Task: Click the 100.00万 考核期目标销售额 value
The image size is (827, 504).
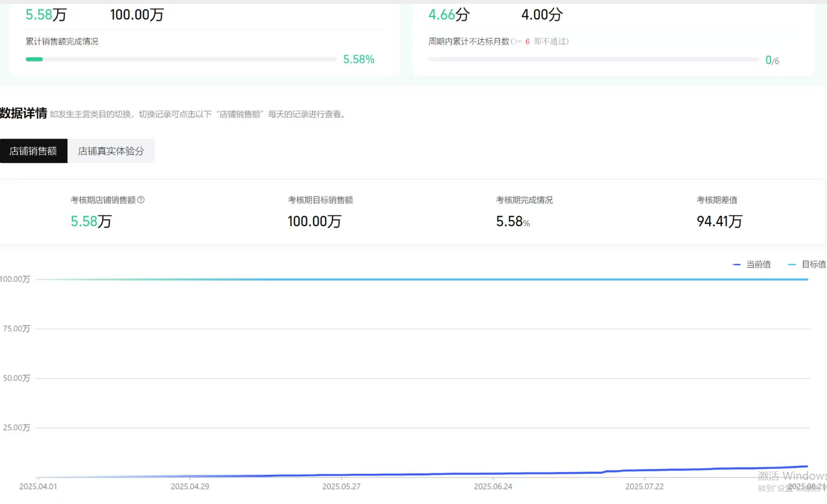Action: pos(314,221)
